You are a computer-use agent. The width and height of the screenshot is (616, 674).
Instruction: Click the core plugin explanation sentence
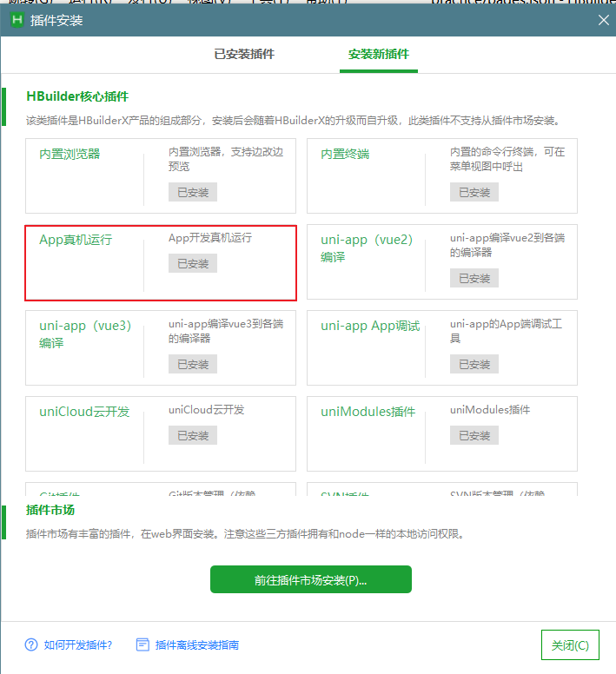(295, 121)
